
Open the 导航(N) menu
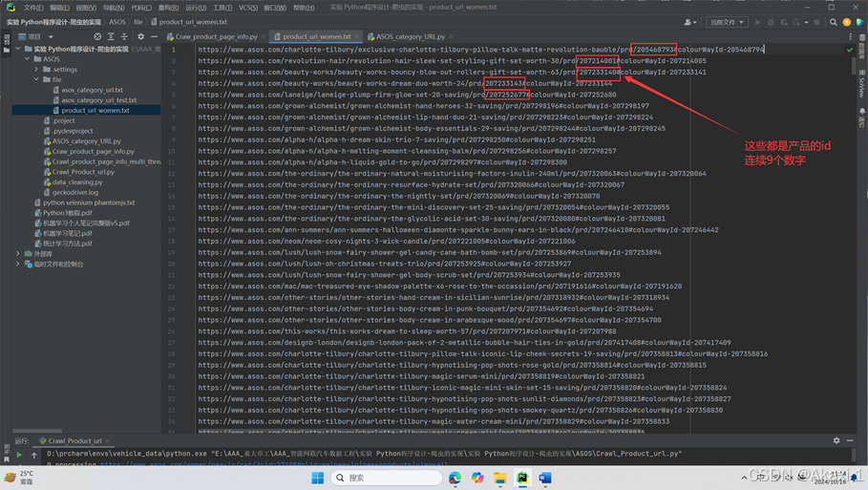pos(114,8)
